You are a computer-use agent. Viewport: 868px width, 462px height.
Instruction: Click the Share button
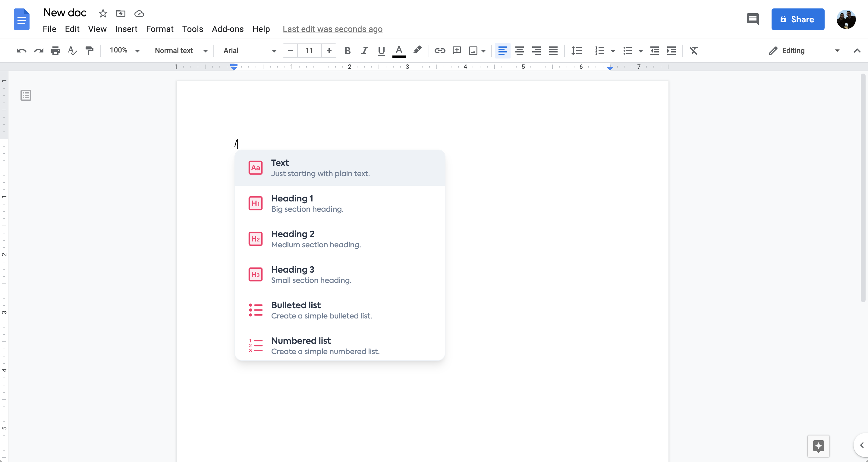798,19
